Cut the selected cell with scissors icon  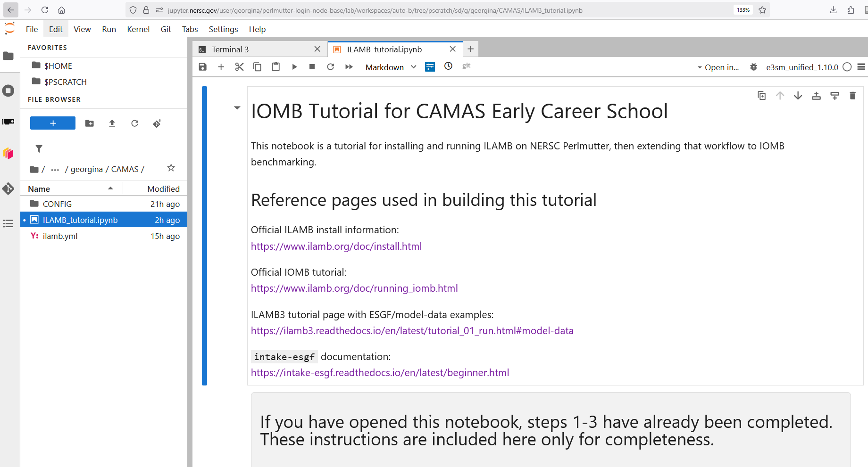pyautogui.click(x=239, y=67)
